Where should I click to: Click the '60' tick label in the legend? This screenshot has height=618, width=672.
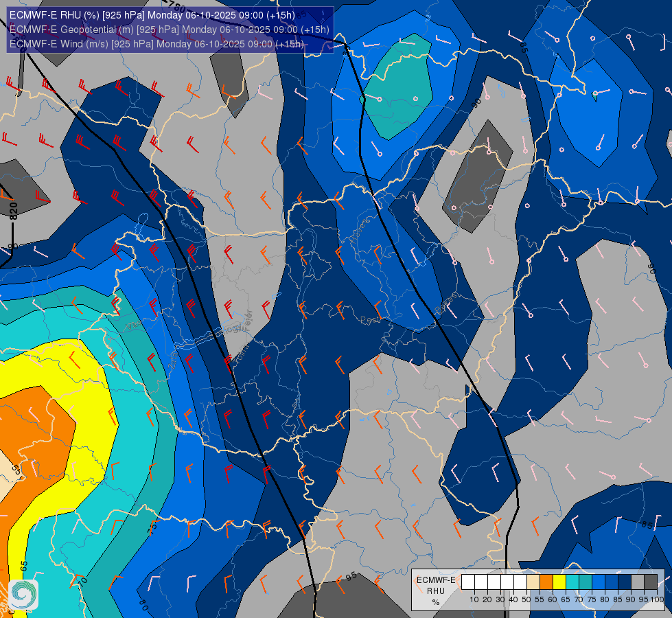[x=553, y=599]
